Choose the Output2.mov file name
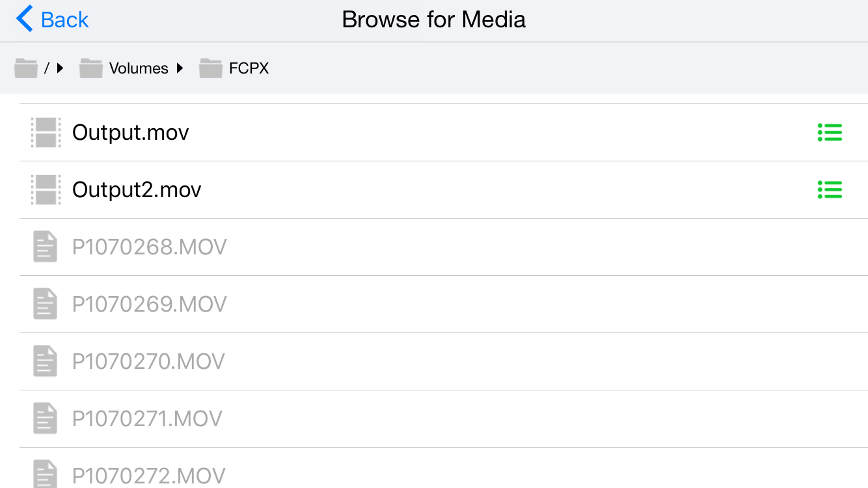The width and height of the screenshot is (868, 488). click(x=137, y=190)
